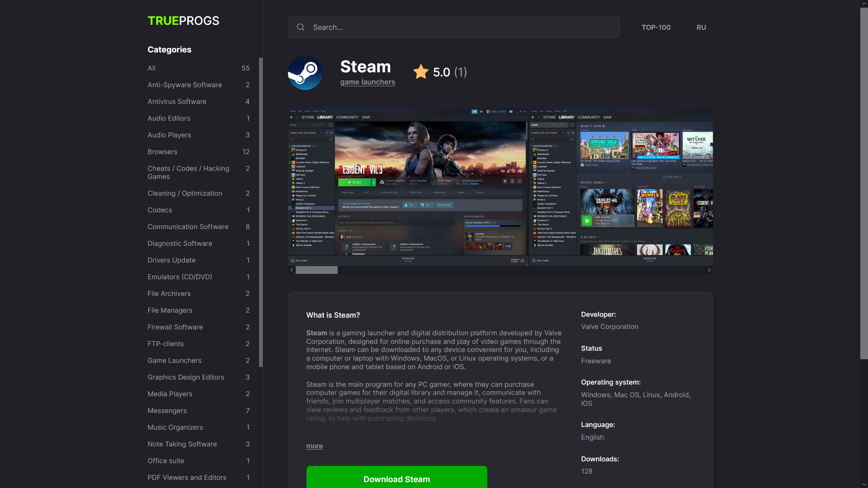
Task: Open Audio Players category
Action: click(x=198, y=135)
